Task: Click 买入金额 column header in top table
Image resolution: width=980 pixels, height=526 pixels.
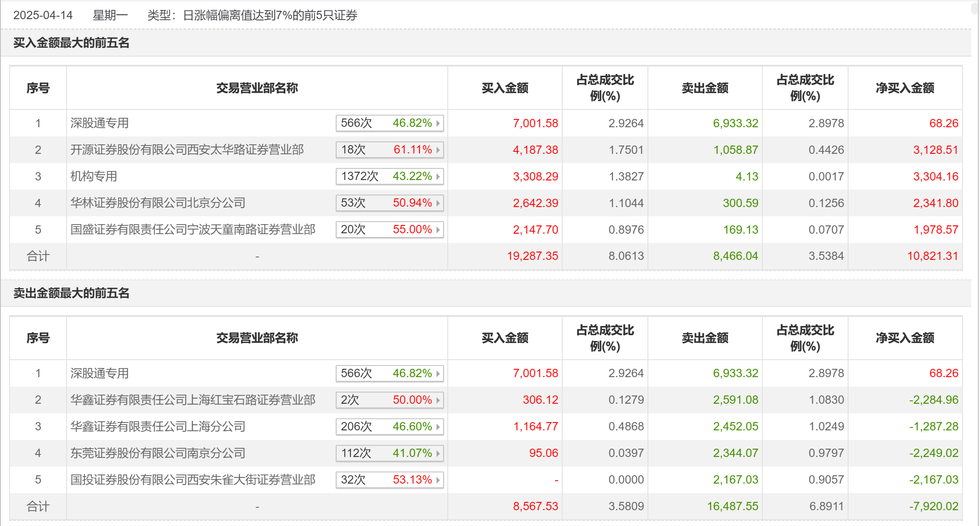Action: click(x=505, y=88)
